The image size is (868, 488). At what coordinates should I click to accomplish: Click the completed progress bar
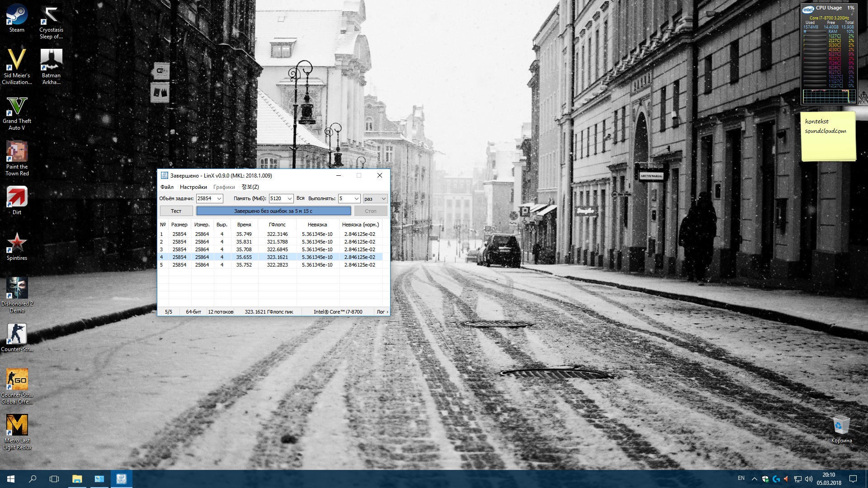pos(273,211)
